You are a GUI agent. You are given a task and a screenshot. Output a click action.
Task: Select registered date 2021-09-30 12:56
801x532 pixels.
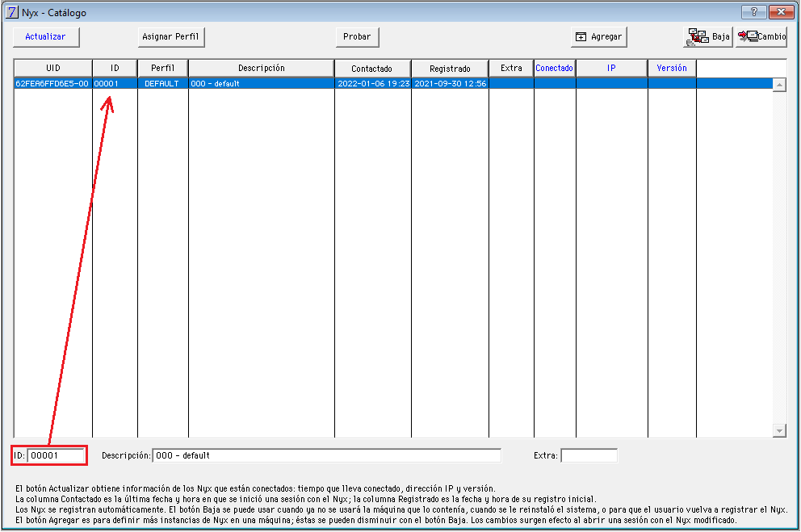pyautogui.click(x=450, y=83)
